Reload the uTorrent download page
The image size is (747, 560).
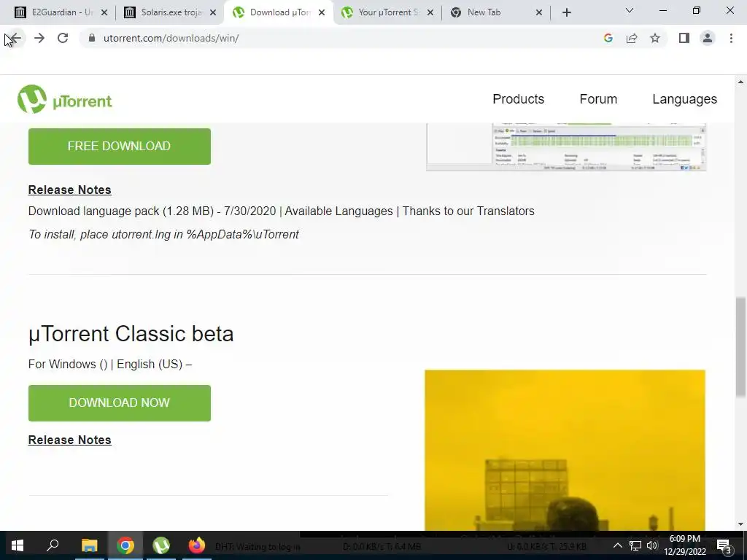pos(63,38)
